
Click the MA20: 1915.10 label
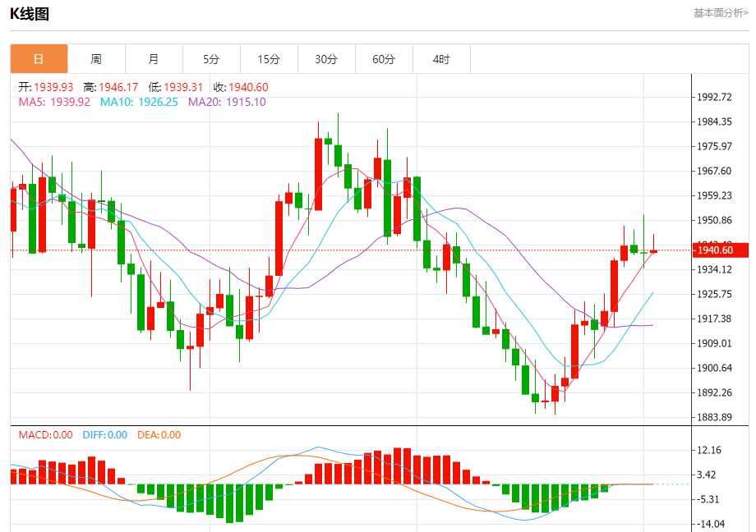(227, 102)
